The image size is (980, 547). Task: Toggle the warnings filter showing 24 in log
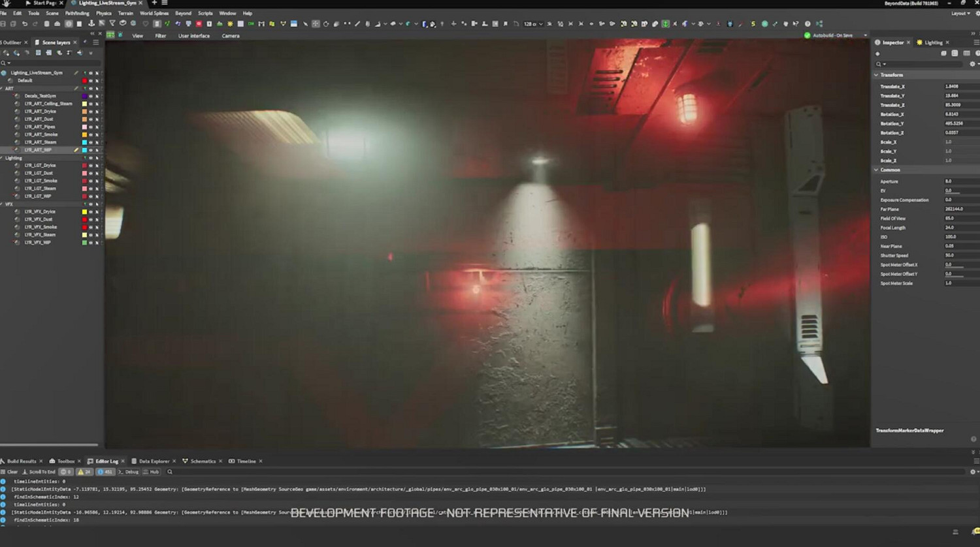pos(85,472)
